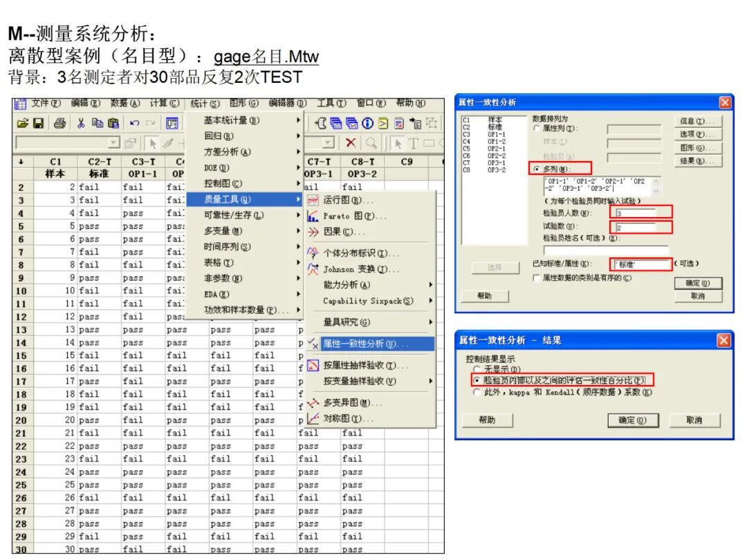Open the 统计 menu
Screen dimensions: 747x560
tap(204, 104)
